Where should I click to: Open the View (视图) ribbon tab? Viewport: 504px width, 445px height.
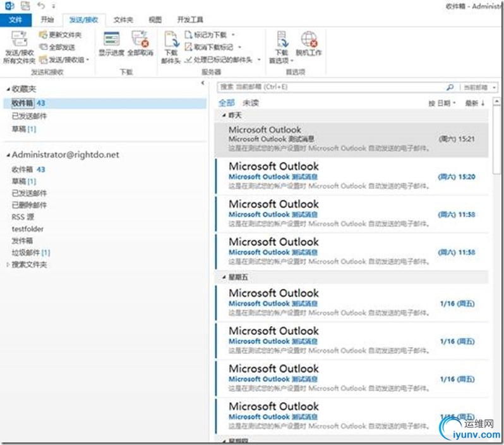[x=155, y=20]
